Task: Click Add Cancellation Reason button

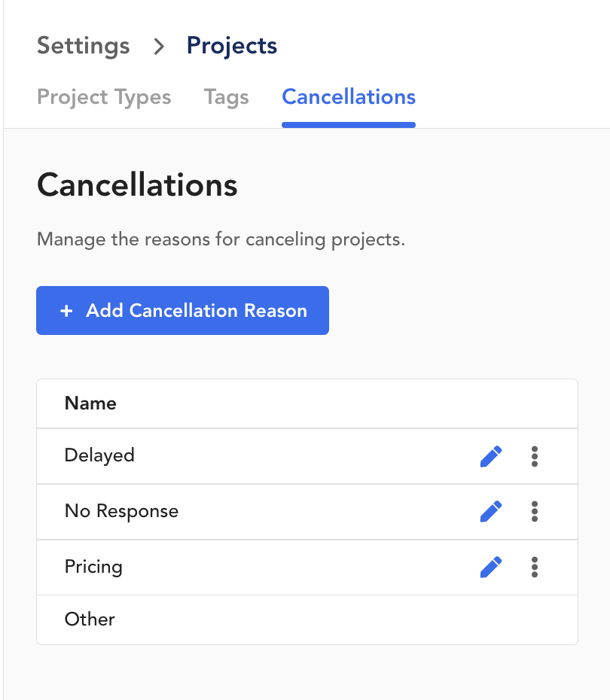Action: tap(183, 310)
